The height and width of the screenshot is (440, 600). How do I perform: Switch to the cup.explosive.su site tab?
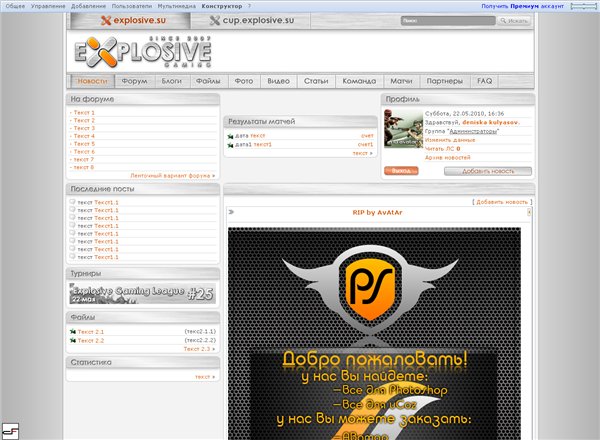pyautogui.click(x=251, y=21)
